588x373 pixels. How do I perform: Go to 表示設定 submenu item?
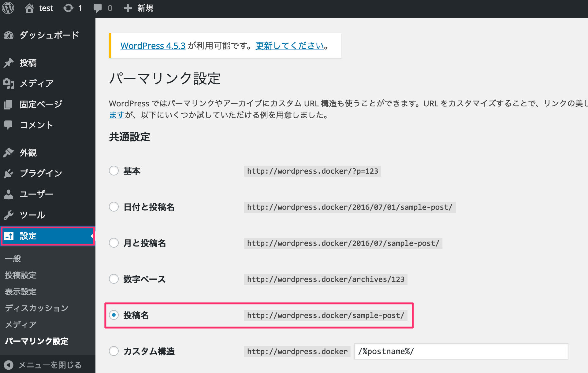(21, 292)
